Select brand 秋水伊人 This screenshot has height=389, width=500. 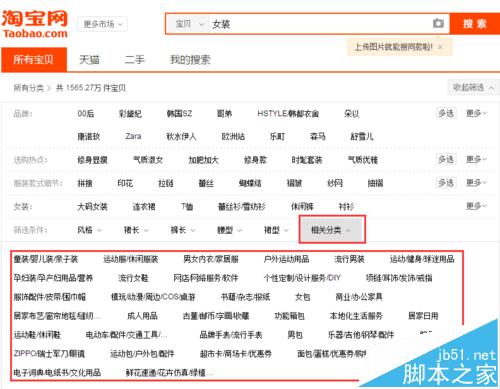point(181,136)
